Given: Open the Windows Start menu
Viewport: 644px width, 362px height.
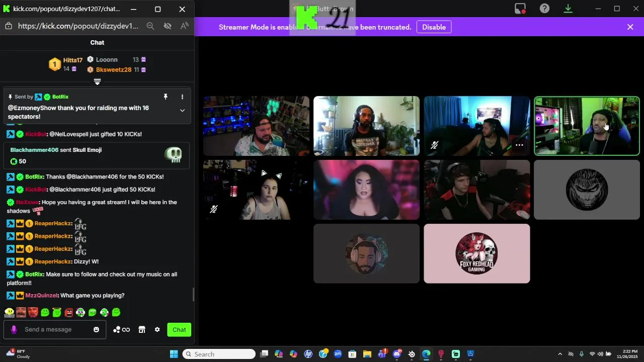Looking at the screenshot, I should (x=174, y=354).
